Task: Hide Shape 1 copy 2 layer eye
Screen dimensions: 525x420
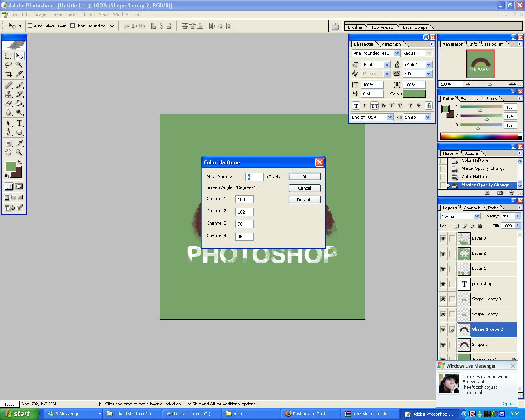Action: 443,329
